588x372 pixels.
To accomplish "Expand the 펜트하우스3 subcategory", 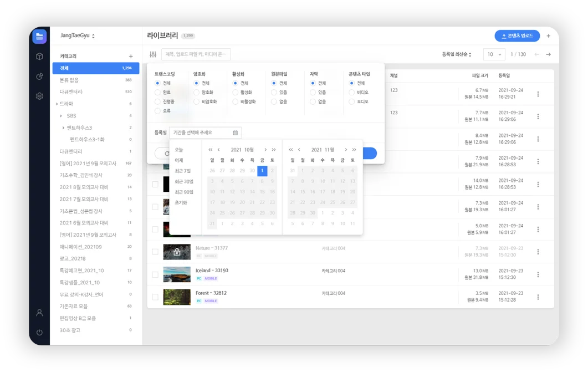I will pos(63,128).
